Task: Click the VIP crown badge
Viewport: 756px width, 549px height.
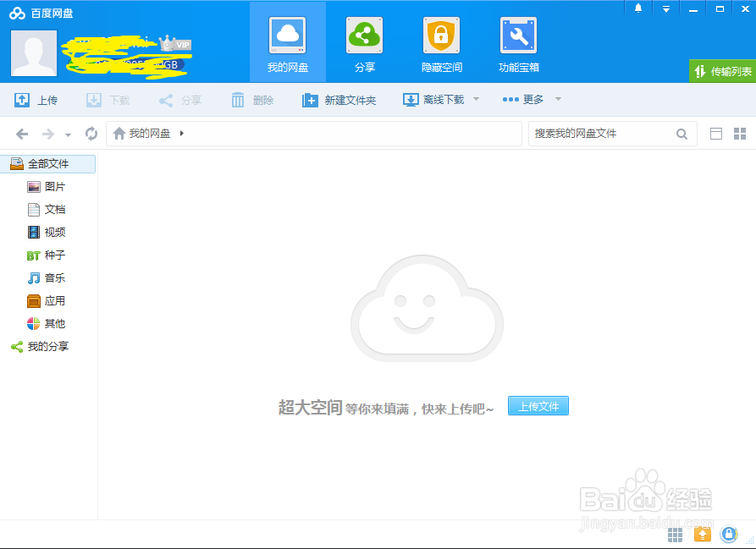Action: [175, 44]
